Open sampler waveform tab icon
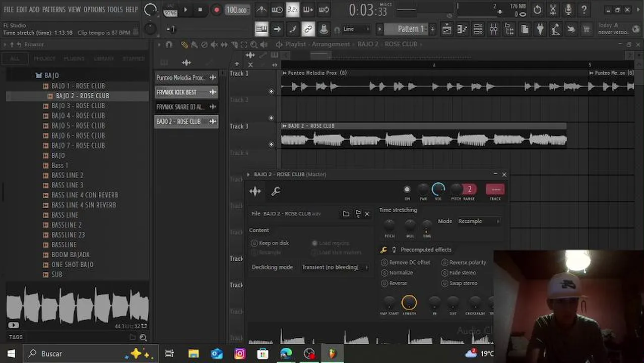The height and width of the screenshot is (363, 644). [255, 191]
